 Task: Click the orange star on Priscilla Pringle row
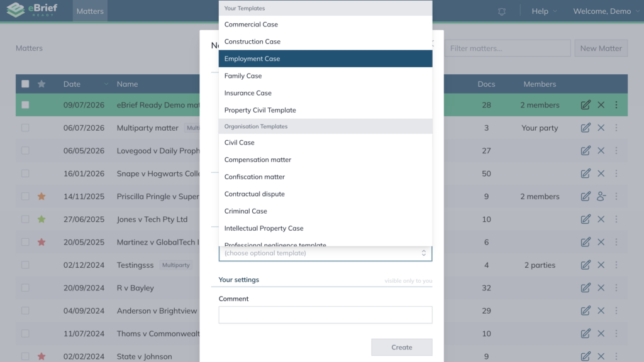[x=42, y=196]
